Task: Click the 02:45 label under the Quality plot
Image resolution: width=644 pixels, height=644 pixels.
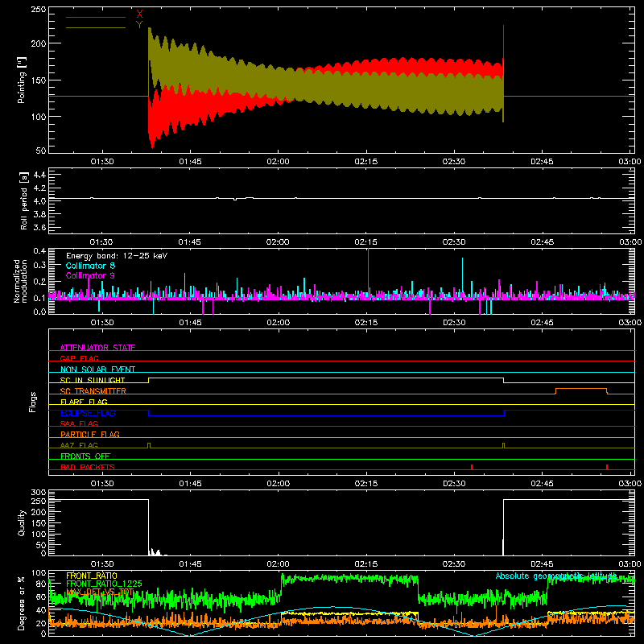Action: (x=542, y=564)
